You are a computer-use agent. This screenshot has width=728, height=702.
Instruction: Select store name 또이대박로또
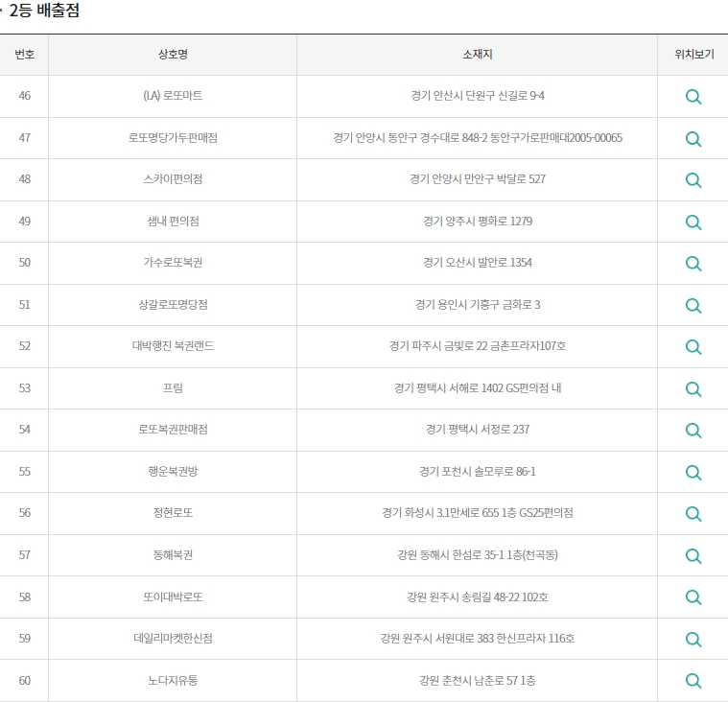pos(173,597)
